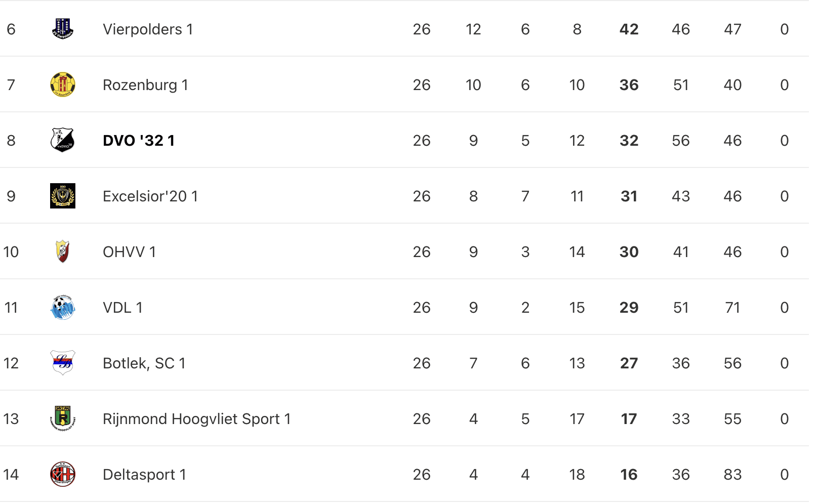Screen dimensions: 815x504
Task: Open the Vierpolders 1 team link
Action: (x=148, y=29)
